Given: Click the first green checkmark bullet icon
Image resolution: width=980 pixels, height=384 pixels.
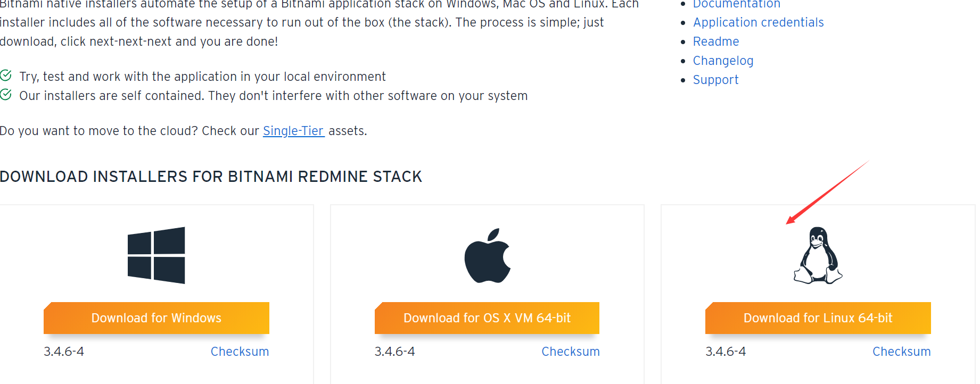Looking at the screenshot, I should 6,76.
